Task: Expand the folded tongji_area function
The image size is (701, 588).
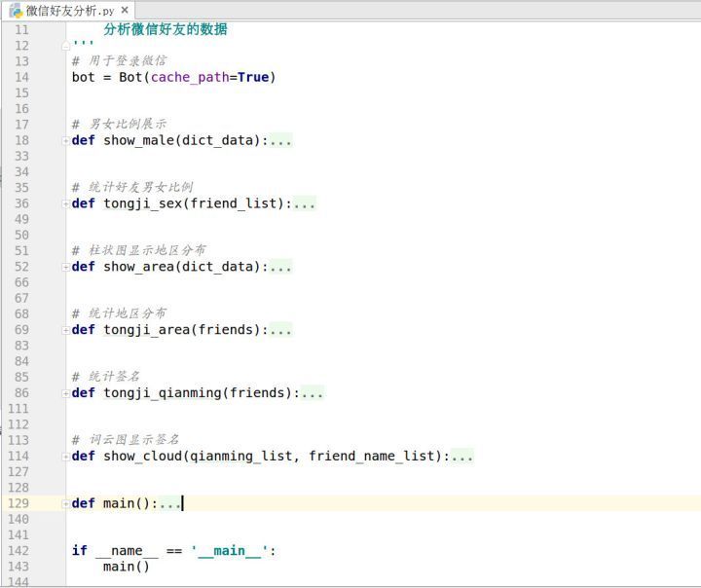Action: pos(65,330)
